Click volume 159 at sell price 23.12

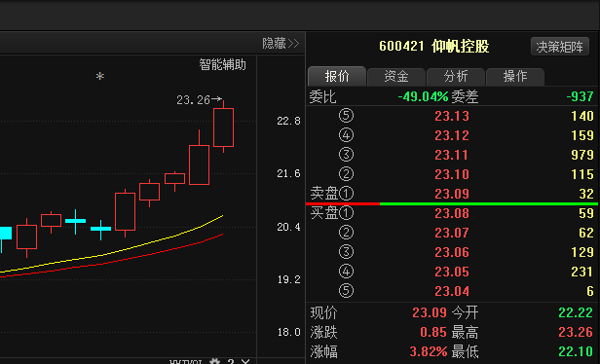tap(582, 135)
